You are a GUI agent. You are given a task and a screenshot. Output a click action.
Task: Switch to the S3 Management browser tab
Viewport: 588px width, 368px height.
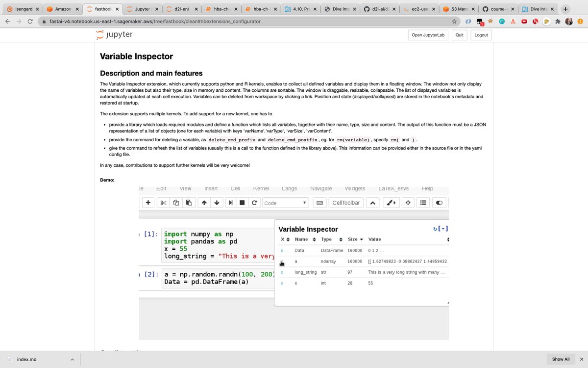459,9
